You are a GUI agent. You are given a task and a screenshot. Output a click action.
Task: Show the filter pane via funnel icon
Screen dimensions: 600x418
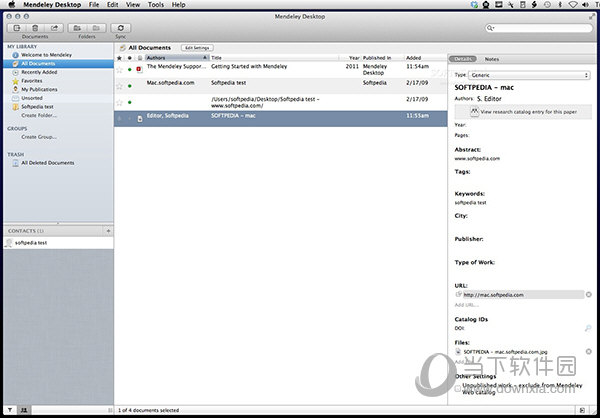(10, 410)
